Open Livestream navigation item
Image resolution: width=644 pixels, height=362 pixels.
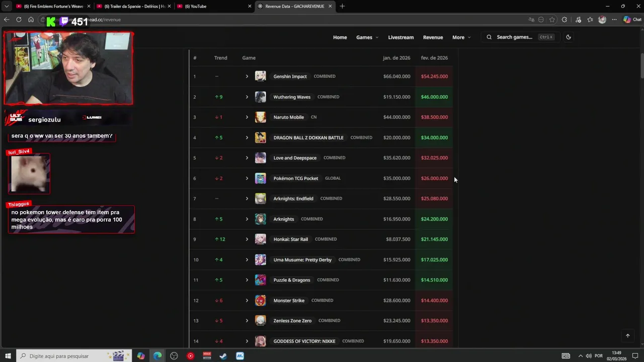click(401, 37)
